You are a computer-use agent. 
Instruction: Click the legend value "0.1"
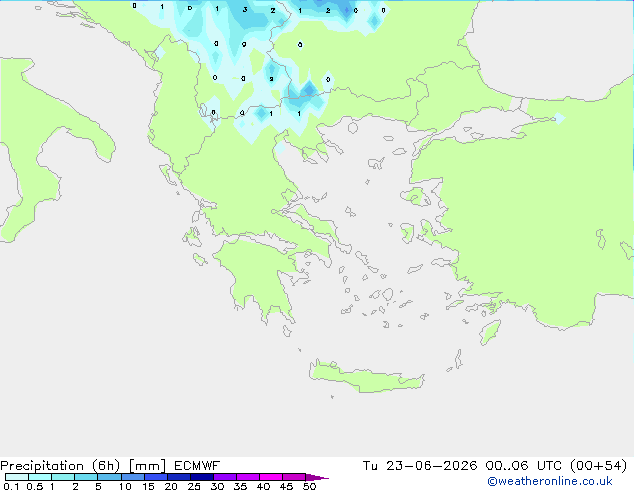(x=11, y=486)
